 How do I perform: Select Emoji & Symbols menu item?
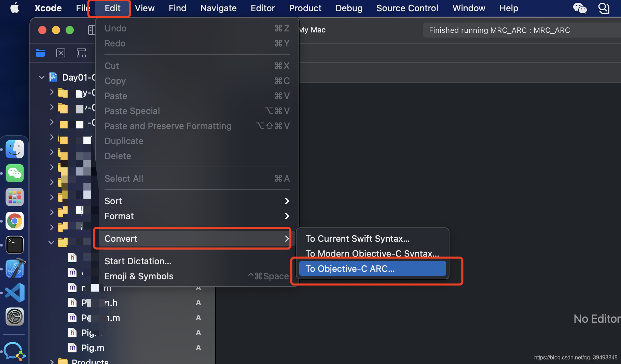(x=197, y=276)
